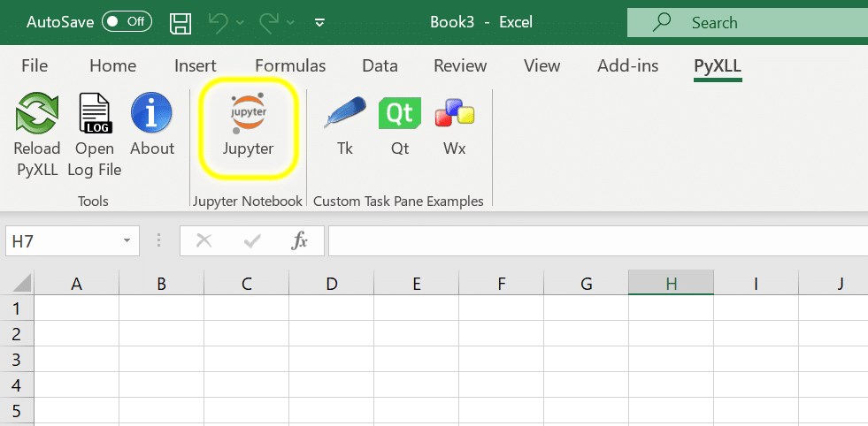Open the Wx task pane example
This screenshot has height=426, width=868.
[x=454, y=115]
